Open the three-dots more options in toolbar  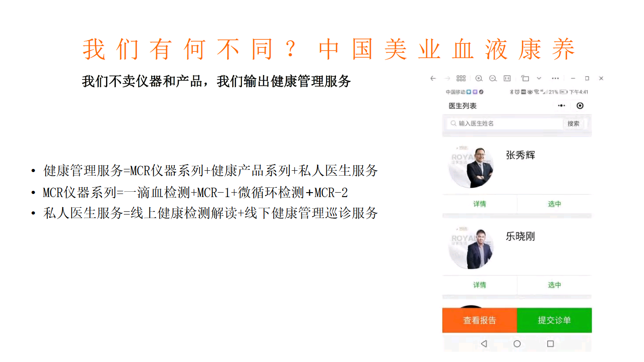555,78
